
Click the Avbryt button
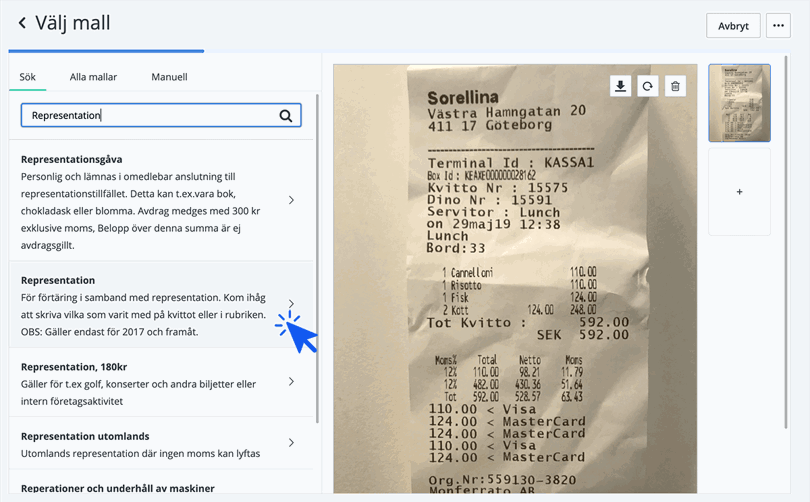[x=733, y=26]
